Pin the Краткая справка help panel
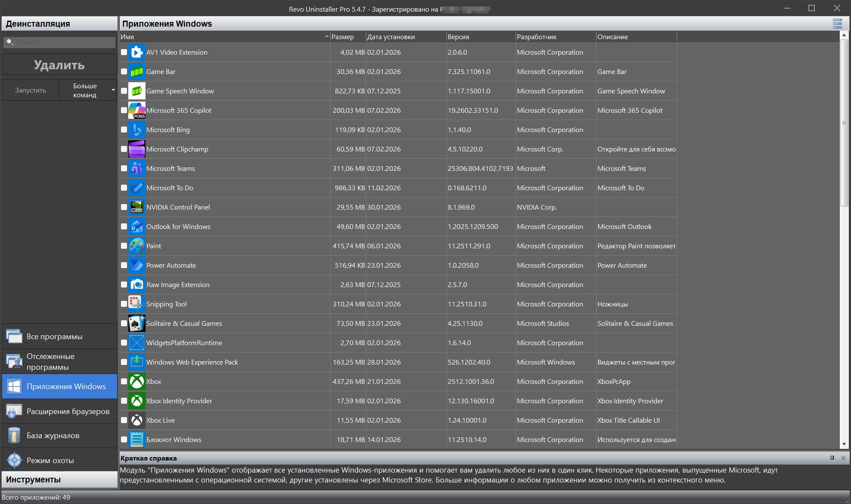Image resolution: width=851 pixels, height=504 pixels. [x=832, y=458]
